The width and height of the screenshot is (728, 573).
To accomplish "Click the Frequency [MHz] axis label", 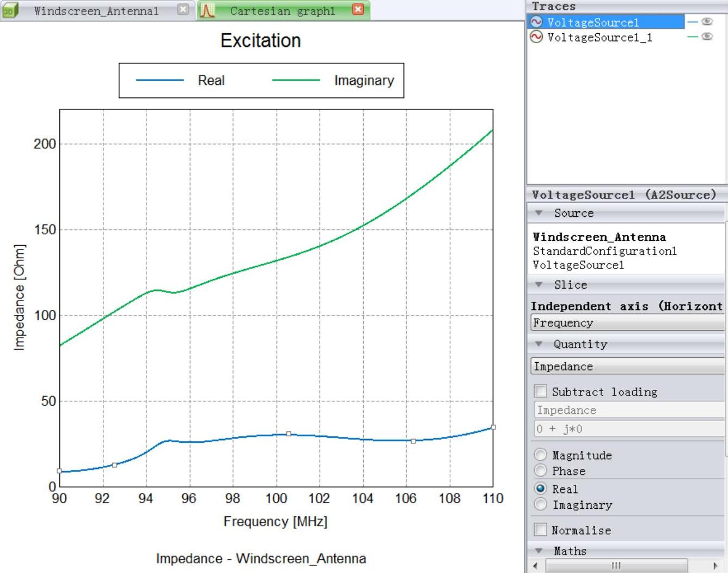I will click(276, 522).
